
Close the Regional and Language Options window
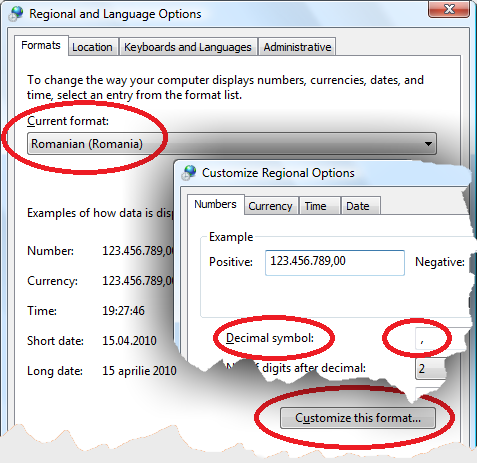[x=449, y=9]
